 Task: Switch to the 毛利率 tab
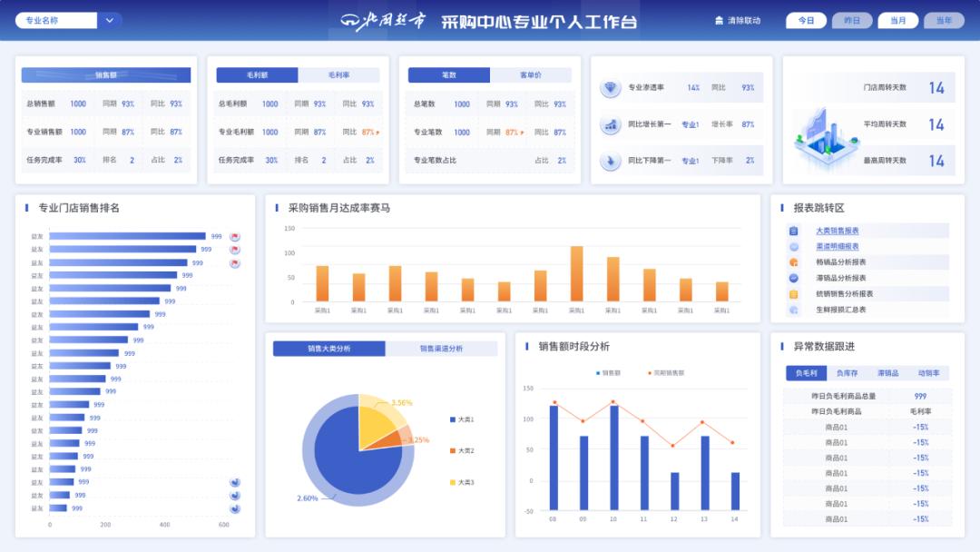(x=340, y=74)
